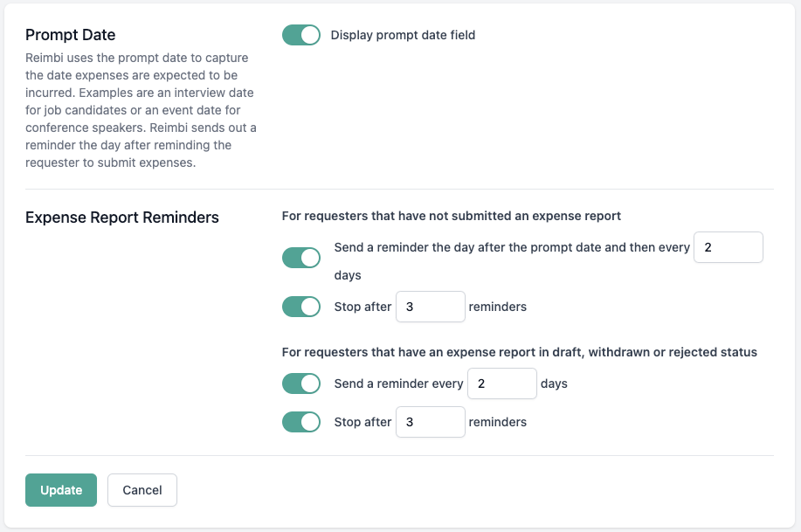This screenshot has width=801, height=532.
Task: Click the draft, withdrawn or rejected status heading
Action: click(x=519, y=352)
